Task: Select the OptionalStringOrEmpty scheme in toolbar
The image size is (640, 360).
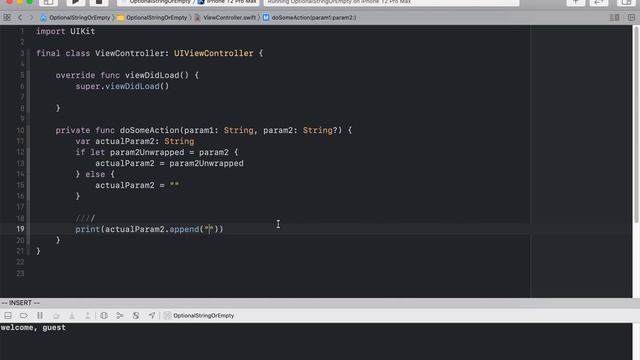Action: coord(157,2)
